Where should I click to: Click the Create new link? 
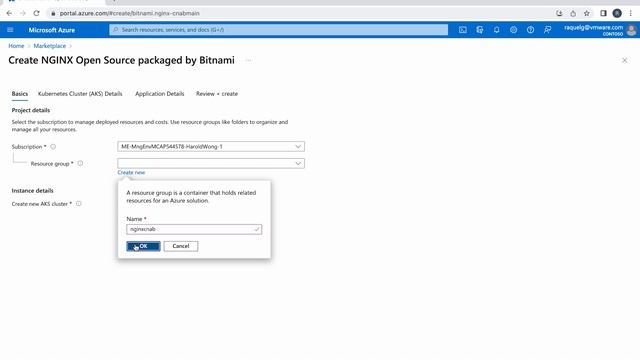click(131, 173)
